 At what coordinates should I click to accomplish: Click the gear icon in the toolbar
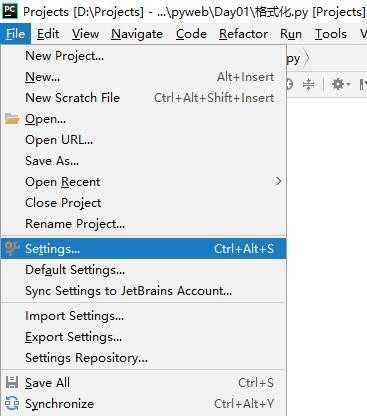338,84
